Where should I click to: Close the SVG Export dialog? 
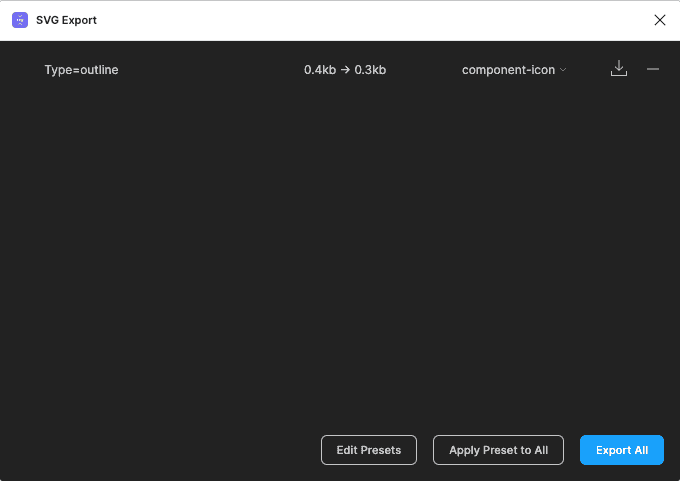pyautogui.click(x=660, y=20)
